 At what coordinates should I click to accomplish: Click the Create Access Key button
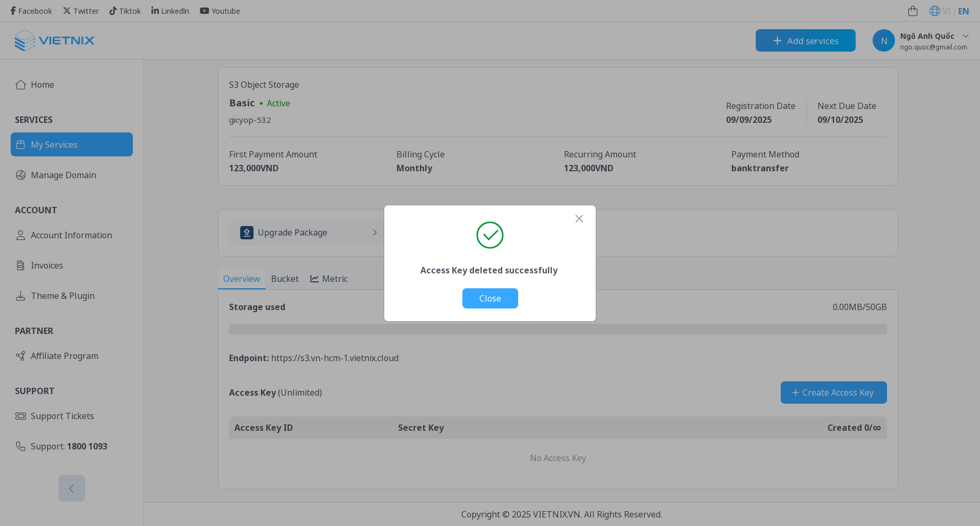tap(833, 393)
